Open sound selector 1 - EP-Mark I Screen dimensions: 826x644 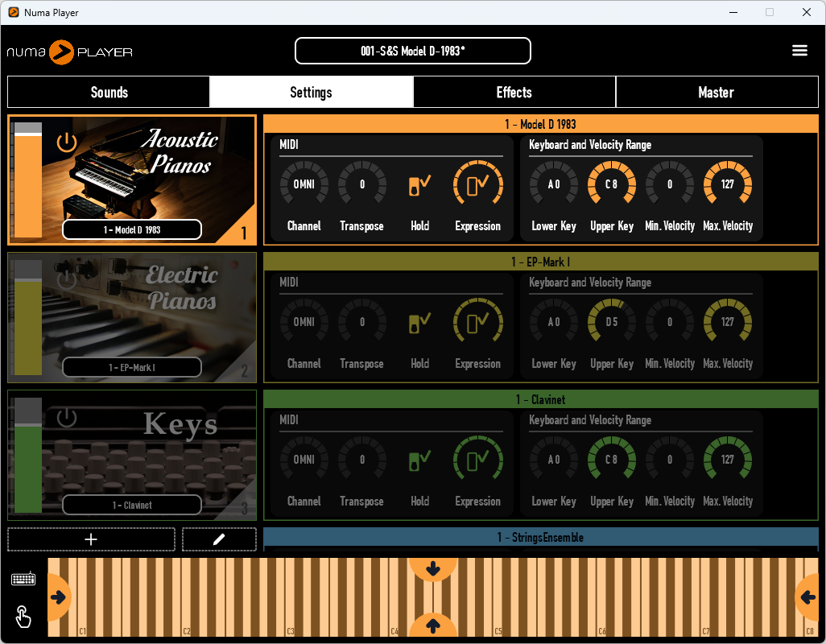click(x=132, y=368)
